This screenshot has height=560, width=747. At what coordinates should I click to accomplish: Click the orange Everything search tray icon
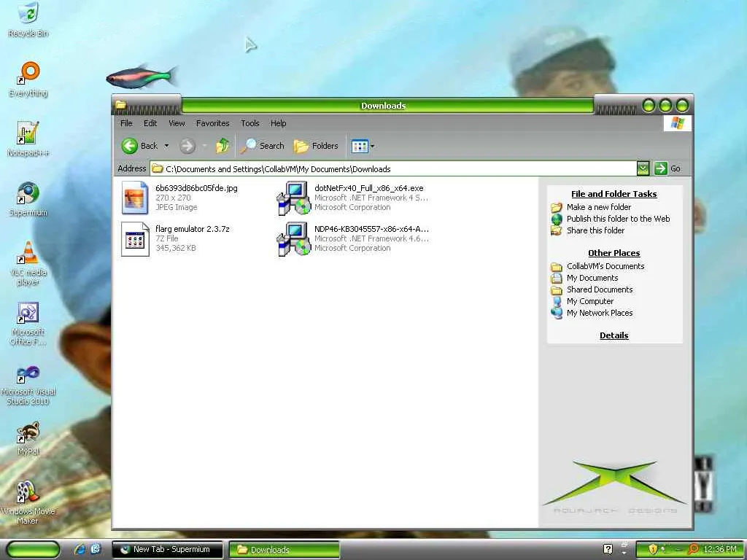[693, 549]
